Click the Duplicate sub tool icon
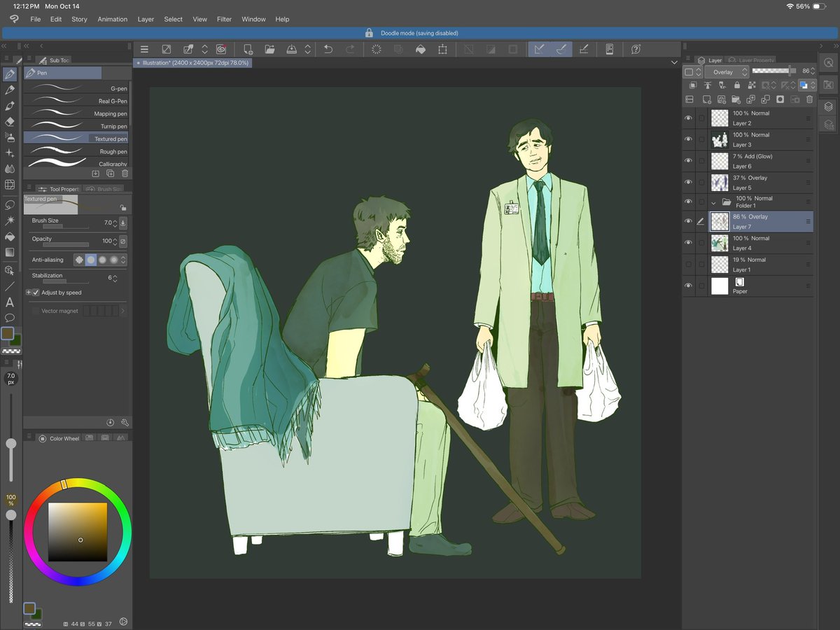 click(x=110, y=173)
